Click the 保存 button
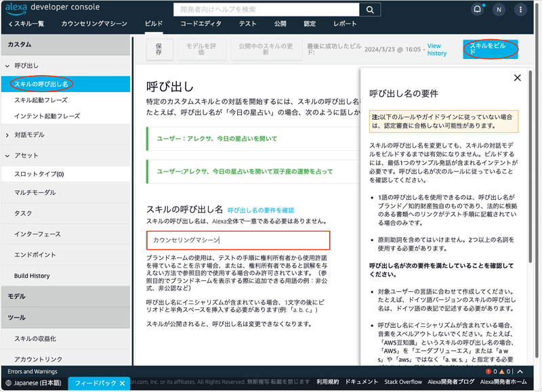542x392 pixels. pos(159,49)
